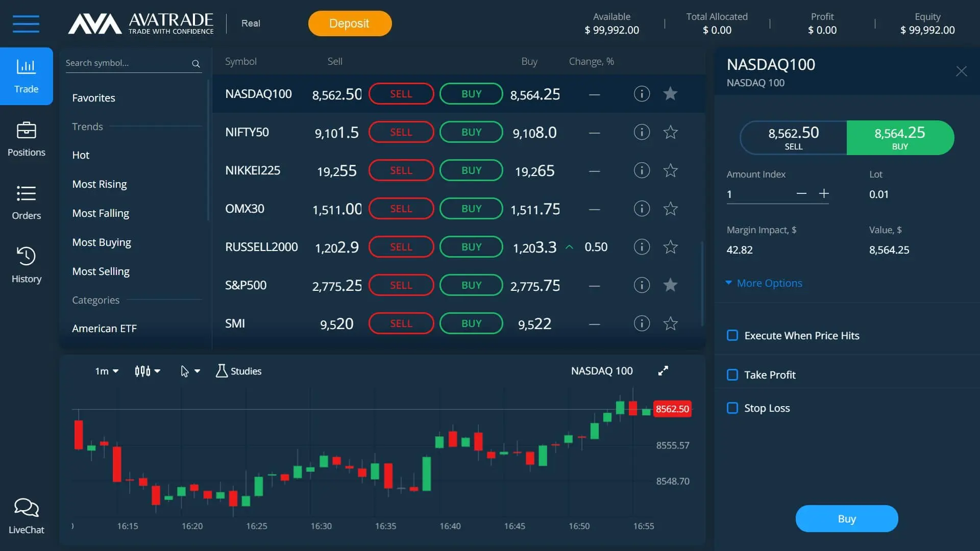This screenshot has width=980, height=551.
Task: Open the American ETF category
Action: pyautogui.click(x=104, y=329)
